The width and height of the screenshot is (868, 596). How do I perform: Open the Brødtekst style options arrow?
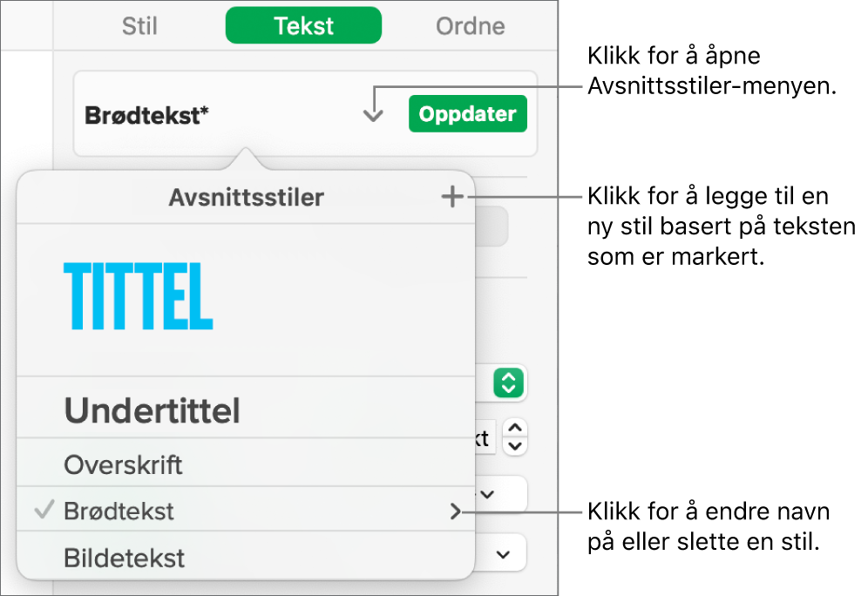click(x=455, y=511)
